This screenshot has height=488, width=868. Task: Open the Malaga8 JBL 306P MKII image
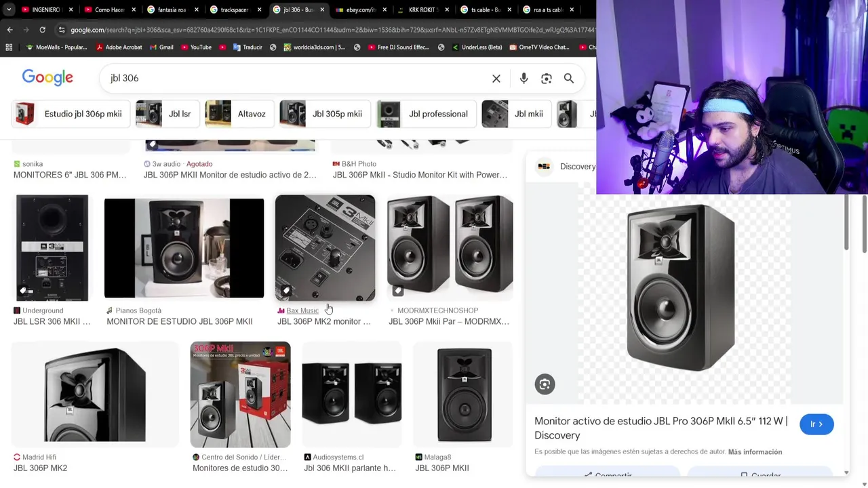465,395
